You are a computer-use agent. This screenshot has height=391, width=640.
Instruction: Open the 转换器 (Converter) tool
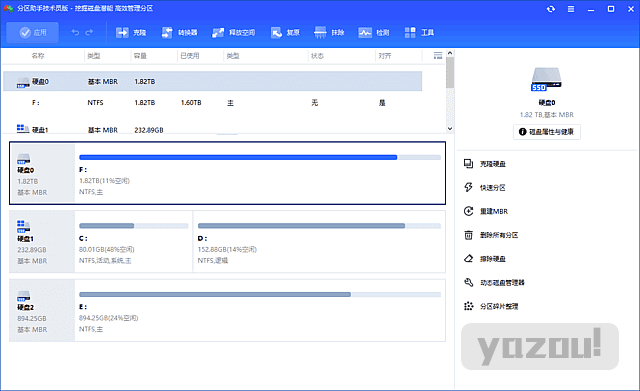tap(179, 33)
